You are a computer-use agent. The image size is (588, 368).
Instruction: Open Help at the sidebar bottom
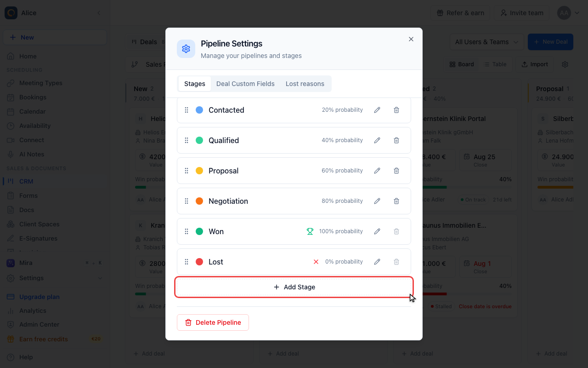pyautogui.click(x=55, y=357)
